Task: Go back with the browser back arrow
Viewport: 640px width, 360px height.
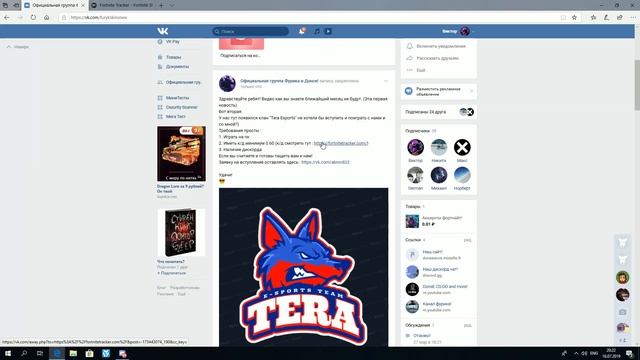Action: 7,18
